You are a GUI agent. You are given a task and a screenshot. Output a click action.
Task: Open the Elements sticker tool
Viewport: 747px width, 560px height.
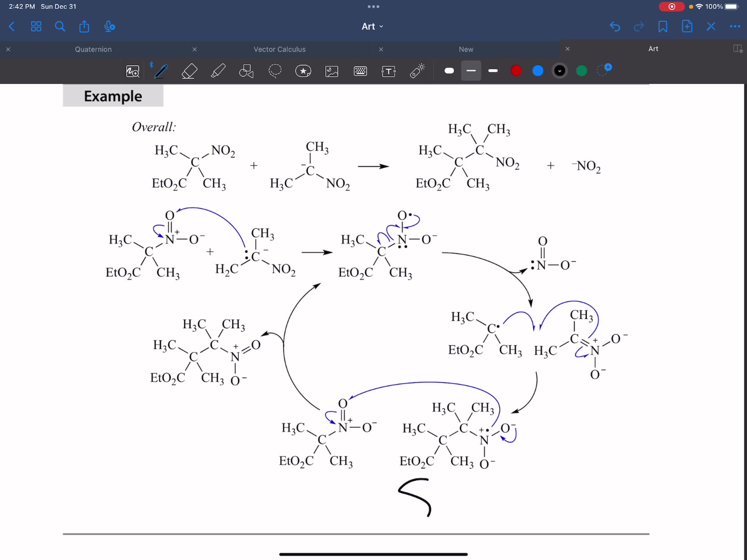[x=303, y=71]
